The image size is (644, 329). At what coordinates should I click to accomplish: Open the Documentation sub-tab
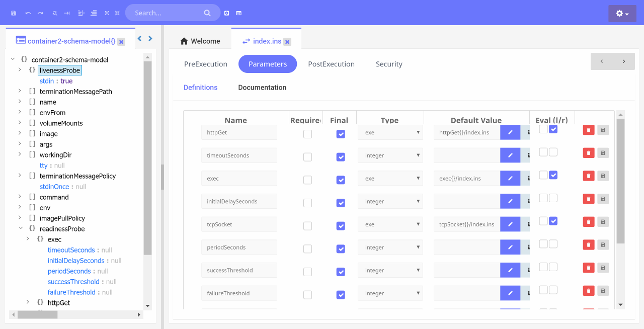pyautogui.click(x=262, y=88)
